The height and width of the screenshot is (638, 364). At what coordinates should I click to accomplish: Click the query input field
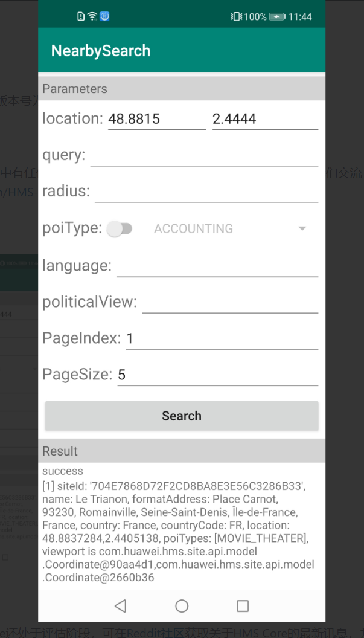[x=204, y=155]
